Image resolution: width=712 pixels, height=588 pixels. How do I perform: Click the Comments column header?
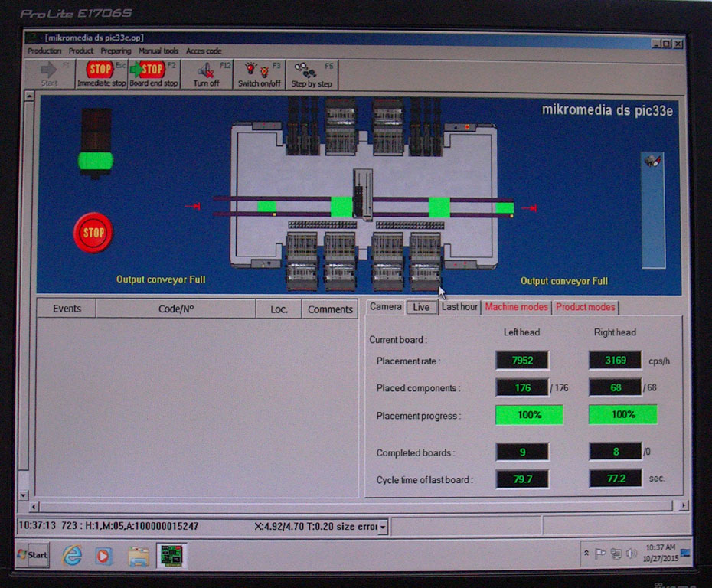coord(330,309)
